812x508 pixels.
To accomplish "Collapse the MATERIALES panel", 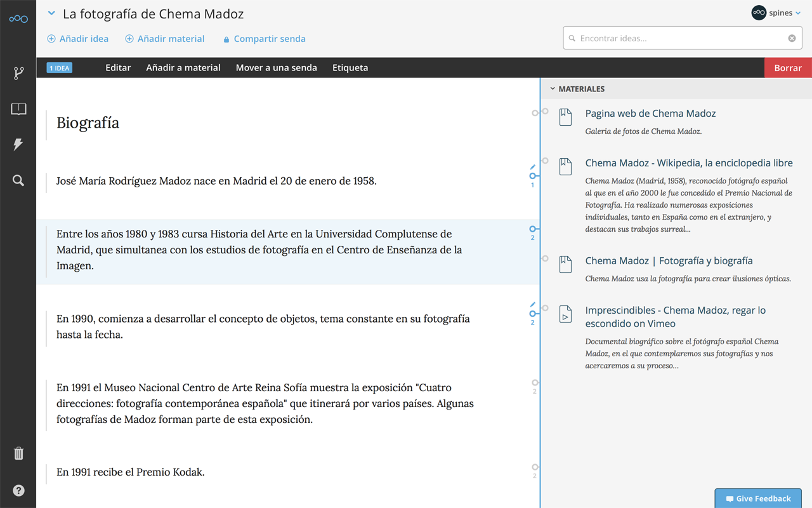I will 553,89.
